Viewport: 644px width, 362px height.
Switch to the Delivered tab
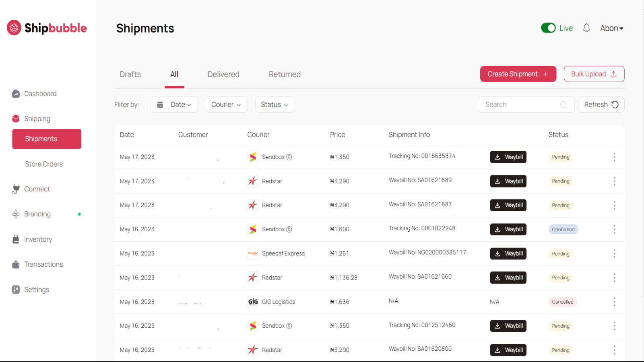click(x=223, y=74)
